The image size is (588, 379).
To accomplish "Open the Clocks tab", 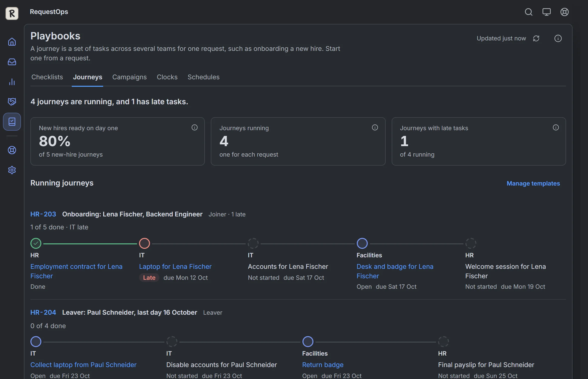I will coord(167,77).
